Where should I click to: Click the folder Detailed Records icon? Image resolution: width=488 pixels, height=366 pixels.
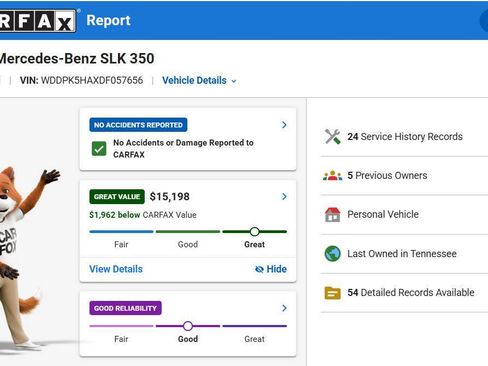(x=332, y=293)
